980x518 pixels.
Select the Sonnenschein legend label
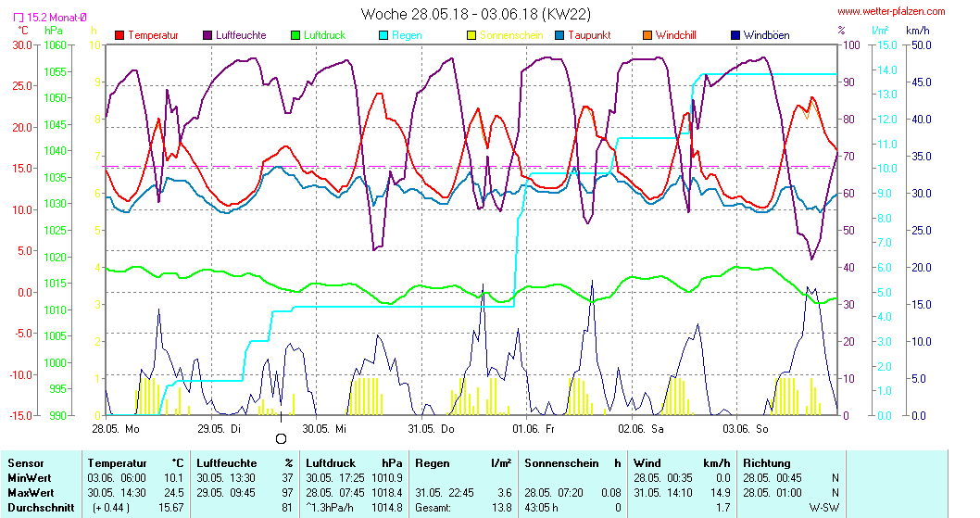[x=511, y=35]
